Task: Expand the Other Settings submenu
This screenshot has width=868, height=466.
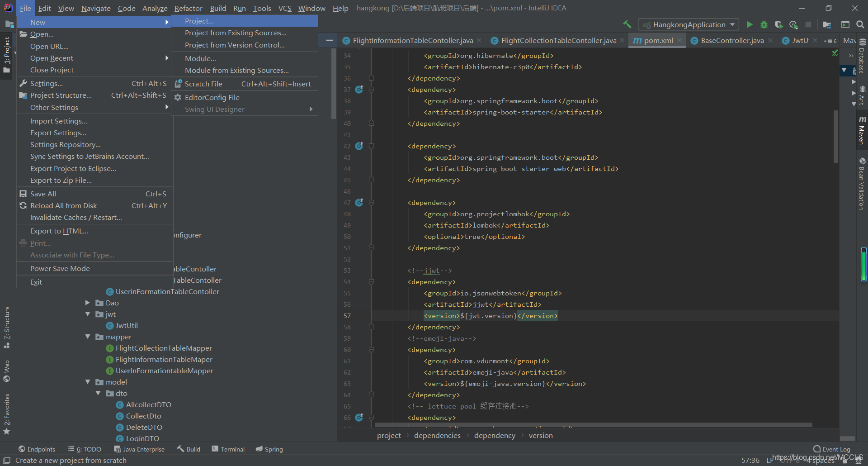Action: pyautogui.click(x=95, y=108)
